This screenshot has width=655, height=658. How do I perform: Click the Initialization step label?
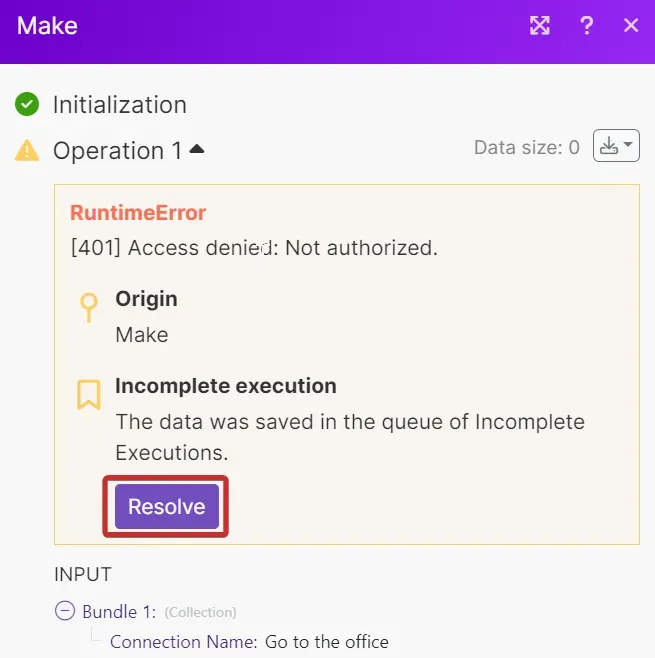120,104
